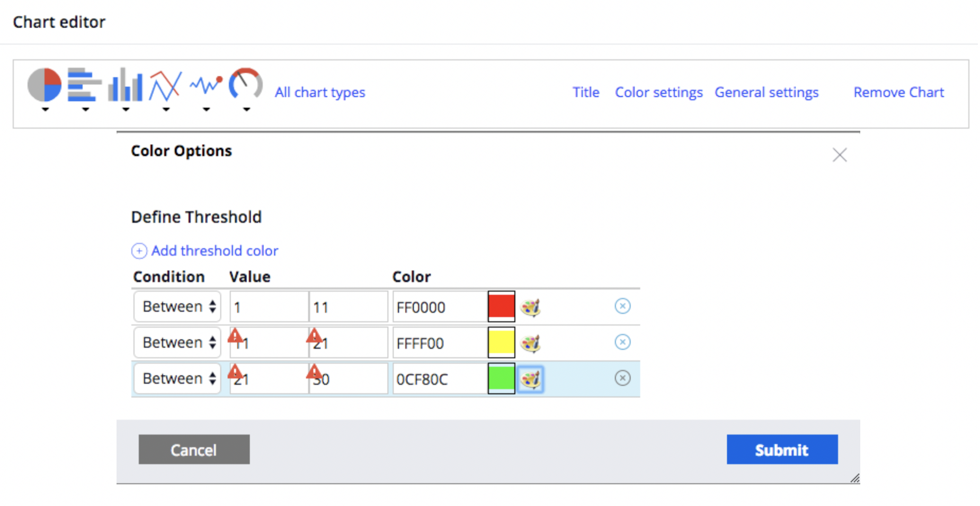Open dropdown arrow under spark line icon
980x506 pixels.
(206, 110)
